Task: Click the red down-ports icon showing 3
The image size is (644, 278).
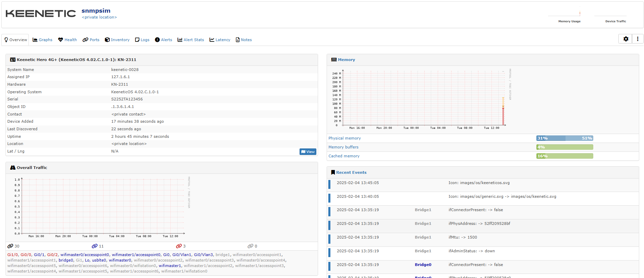Action: click(x=179, y=246)
